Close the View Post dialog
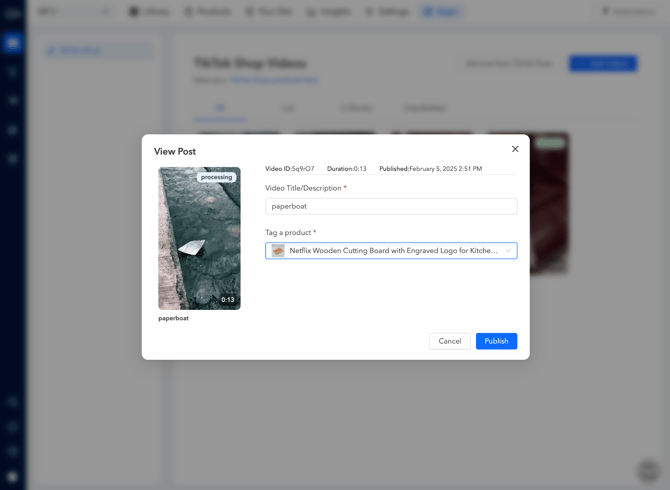 (515, 149)
